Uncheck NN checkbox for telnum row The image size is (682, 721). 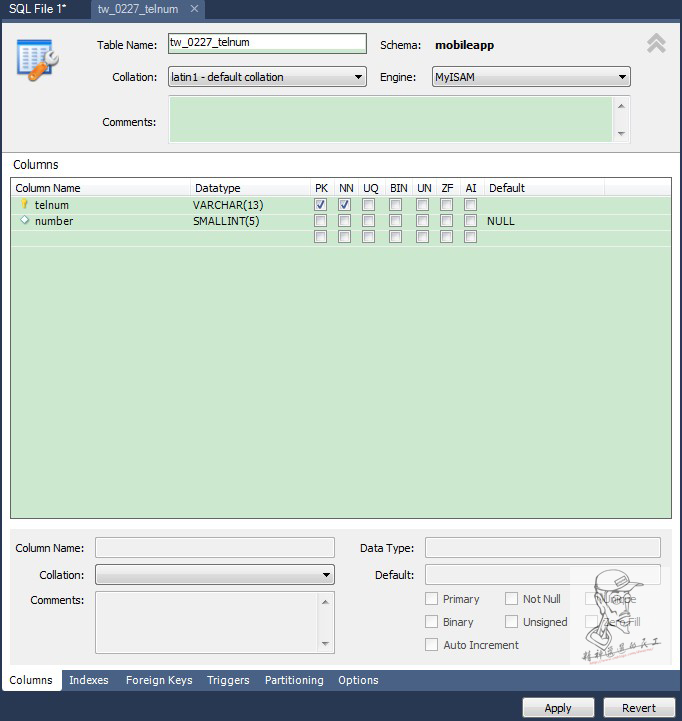[344, 205]
